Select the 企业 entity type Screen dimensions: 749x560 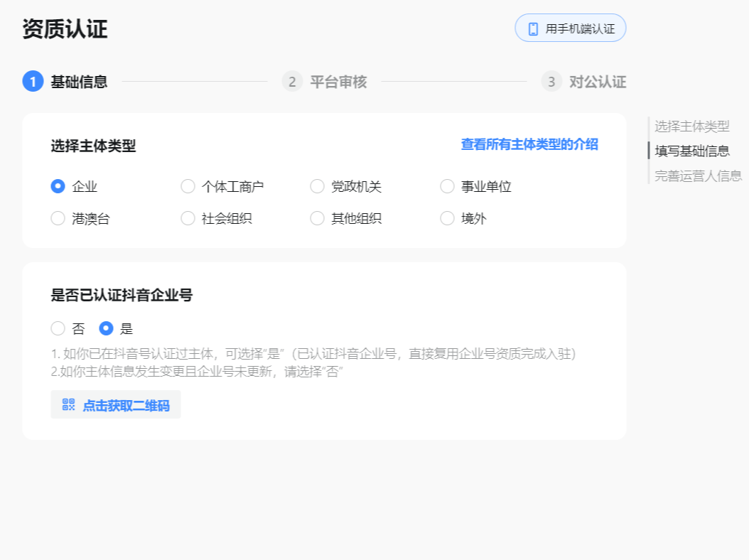tap(58, 186)
